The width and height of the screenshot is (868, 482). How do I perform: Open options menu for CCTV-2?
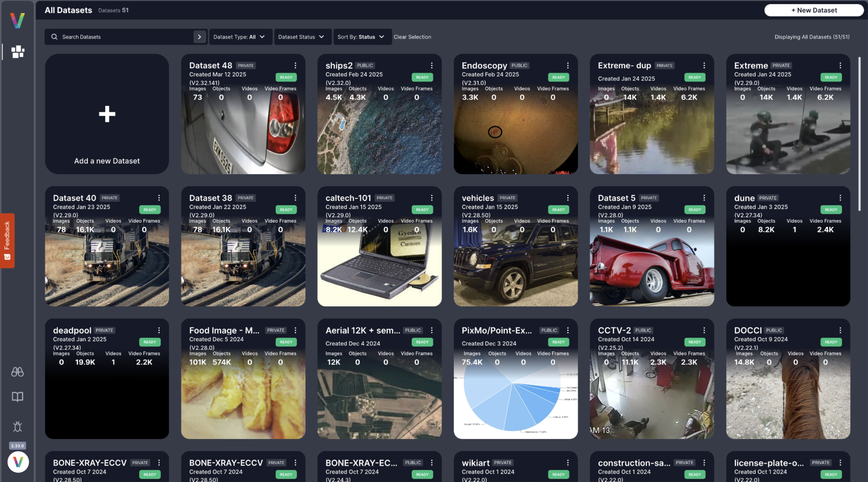[x=704, y=330]
